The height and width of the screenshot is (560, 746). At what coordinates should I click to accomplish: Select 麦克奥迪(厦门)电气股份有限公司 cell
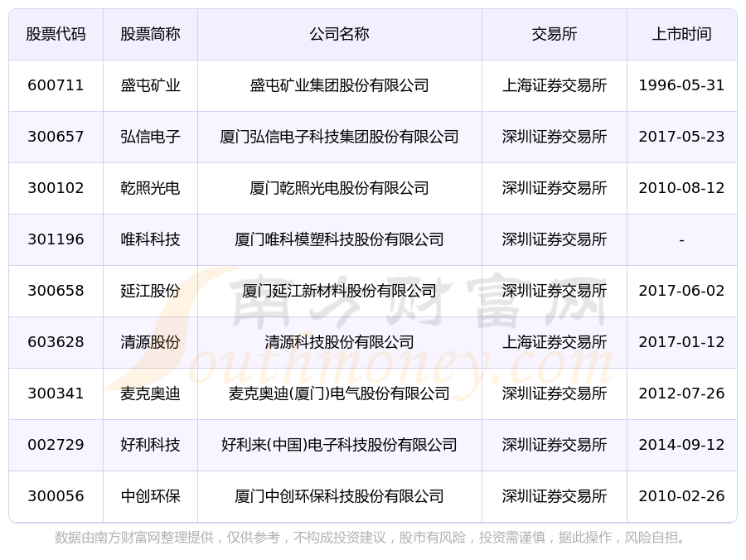point(339,393)
